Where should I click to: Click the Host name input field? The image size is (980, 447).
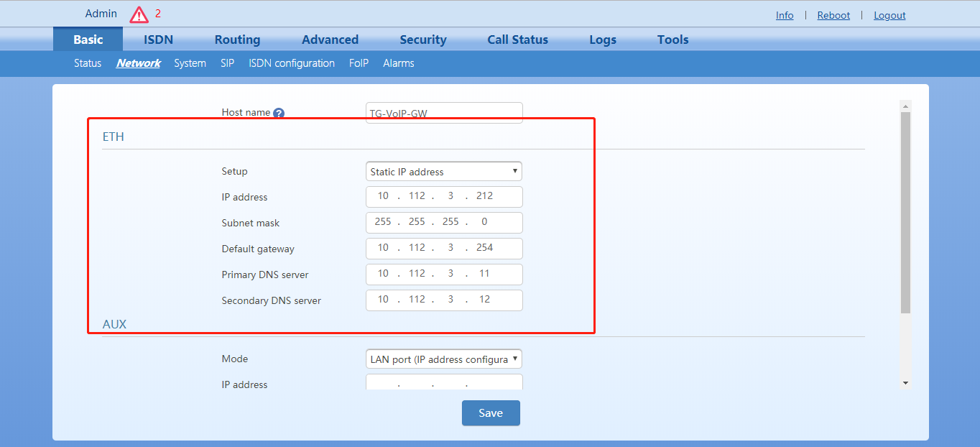[444, 113]
